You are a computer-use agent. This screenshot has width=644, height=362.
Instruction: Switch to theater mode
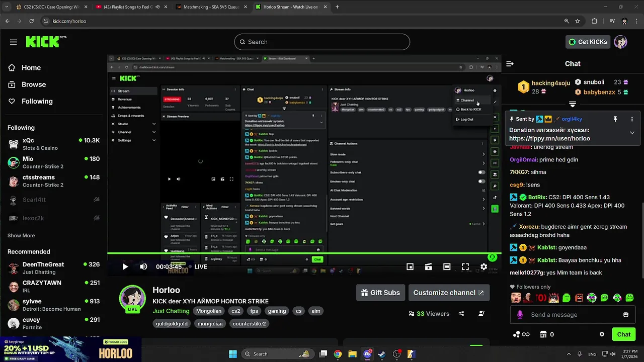(447, 267)
